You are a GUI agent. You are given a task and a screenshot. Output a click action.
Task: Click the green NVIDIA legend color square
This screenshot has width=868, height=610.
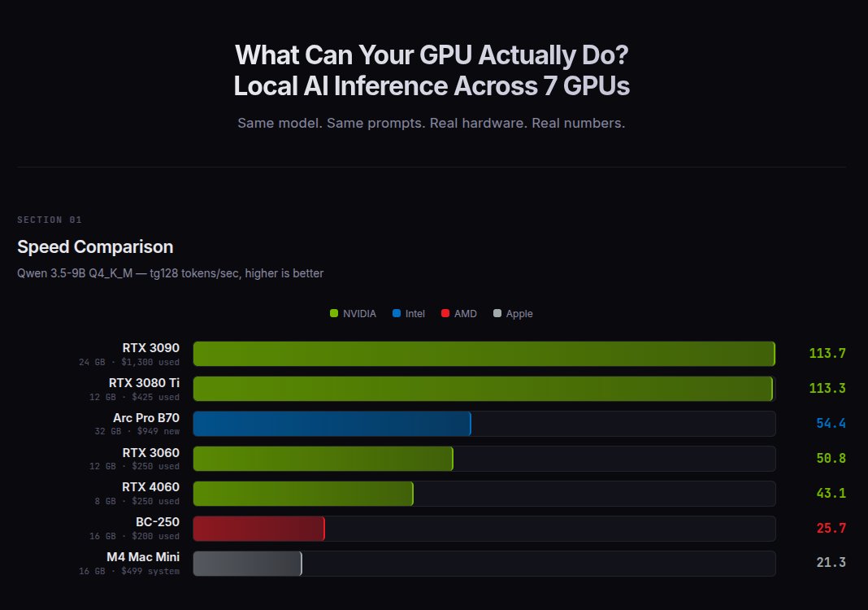click(x=334, y=314)
